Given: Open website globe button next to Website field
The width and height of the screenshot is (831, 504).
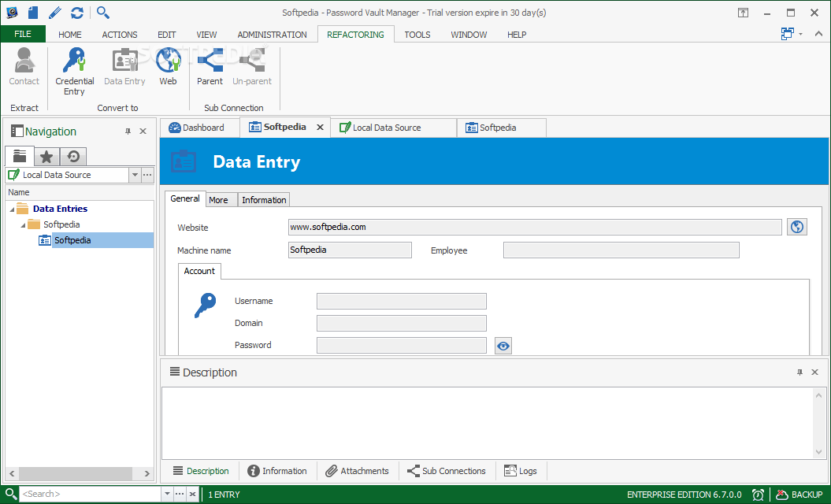Looking at the screenshot, I should tap(796, 227).
